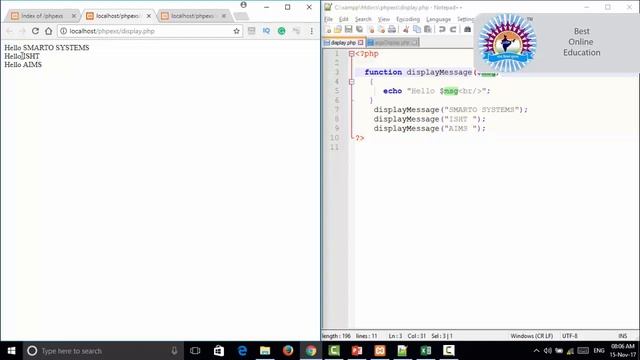Undo last edit in Notepad++
The image size is (640, 360).
pyautogui.click(x=442, y=29)
